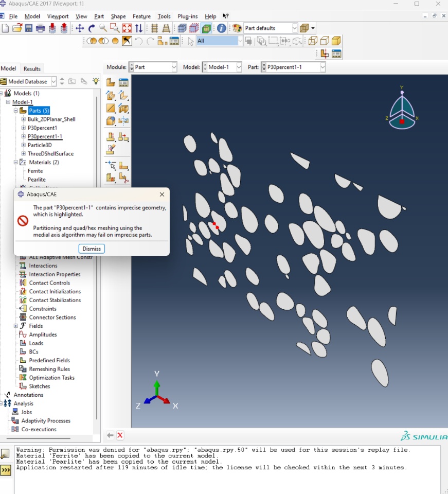Select the Box Zoom tool

coord(115,28)
